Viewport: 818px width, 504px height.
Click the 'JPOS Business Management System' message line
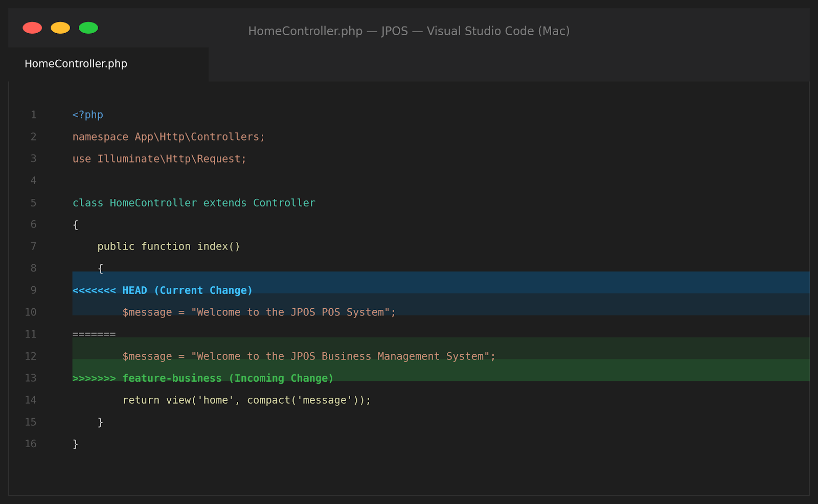[x=309, y=356]
